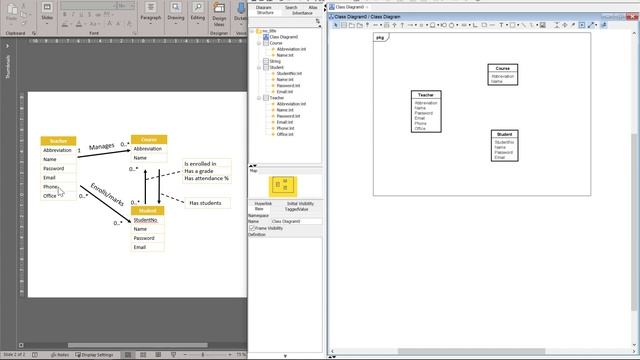Click the Image tool at right of diagram toolbar

click(x=542, y=25)
